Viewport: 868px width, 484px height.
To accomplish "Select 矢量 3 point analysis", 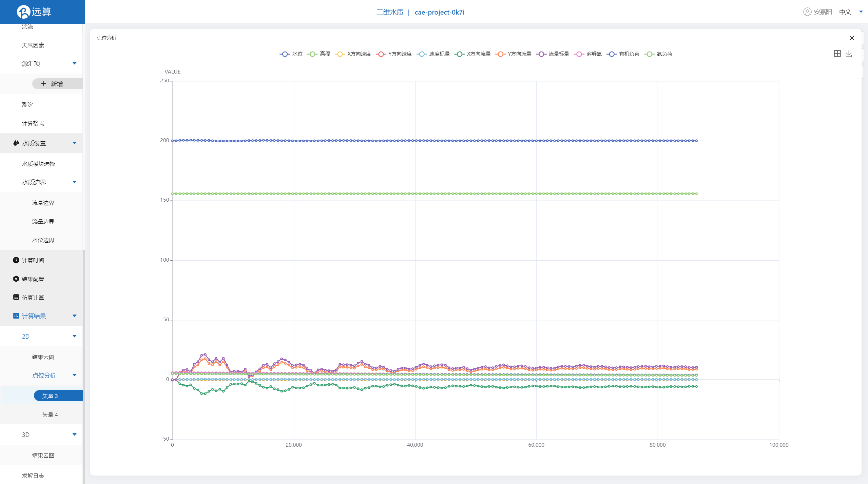I will coord(58,396).
